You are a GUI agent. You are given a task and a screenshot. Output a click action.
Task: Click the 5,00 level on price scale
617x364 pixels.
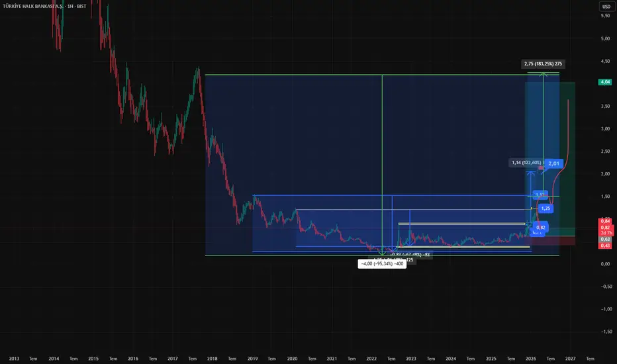pyautogui.click(x=605, y=38)
